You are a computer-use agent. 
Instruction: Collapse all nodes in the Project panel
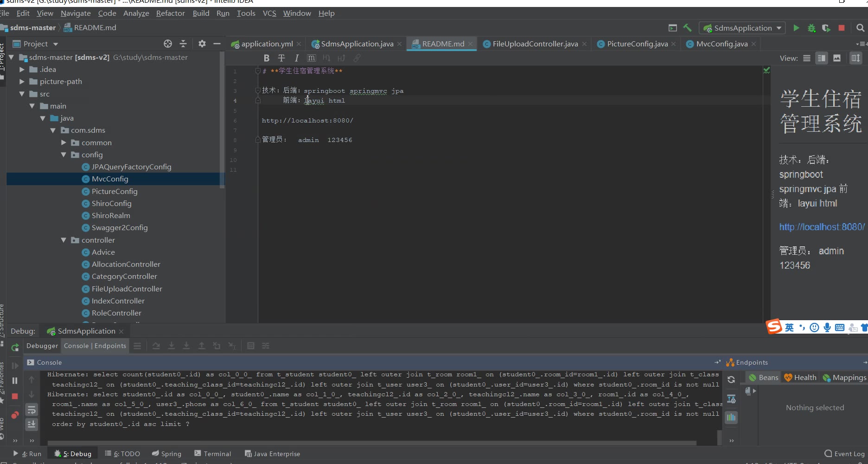183,44
